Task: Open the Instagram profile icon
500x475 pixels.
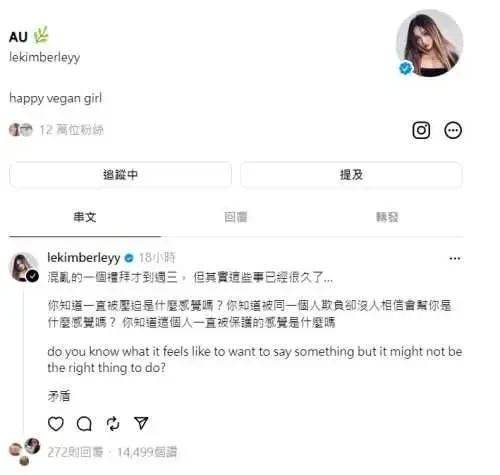Action: (421, 130)
